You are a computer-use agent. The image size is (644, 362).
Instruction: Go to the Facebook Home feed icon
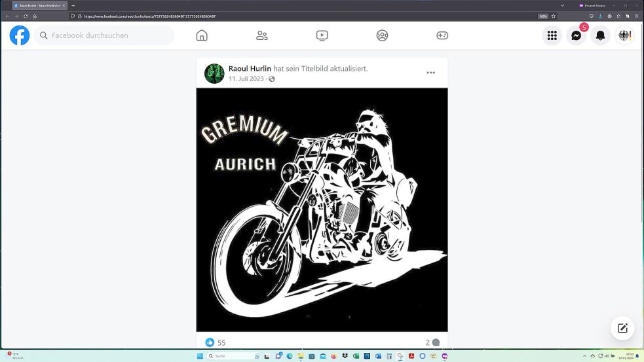click(202, 35)
